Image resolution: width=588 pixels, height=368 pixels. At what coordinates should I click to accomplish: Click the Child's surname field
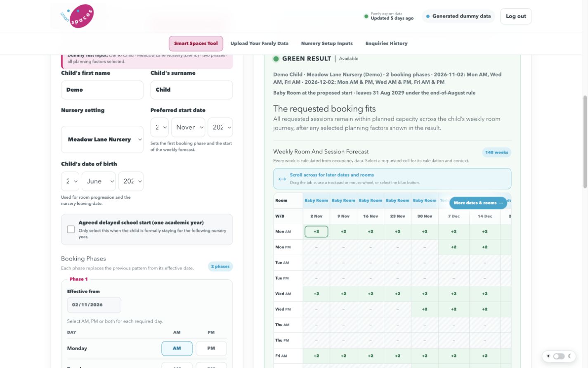tap(191, 90)
